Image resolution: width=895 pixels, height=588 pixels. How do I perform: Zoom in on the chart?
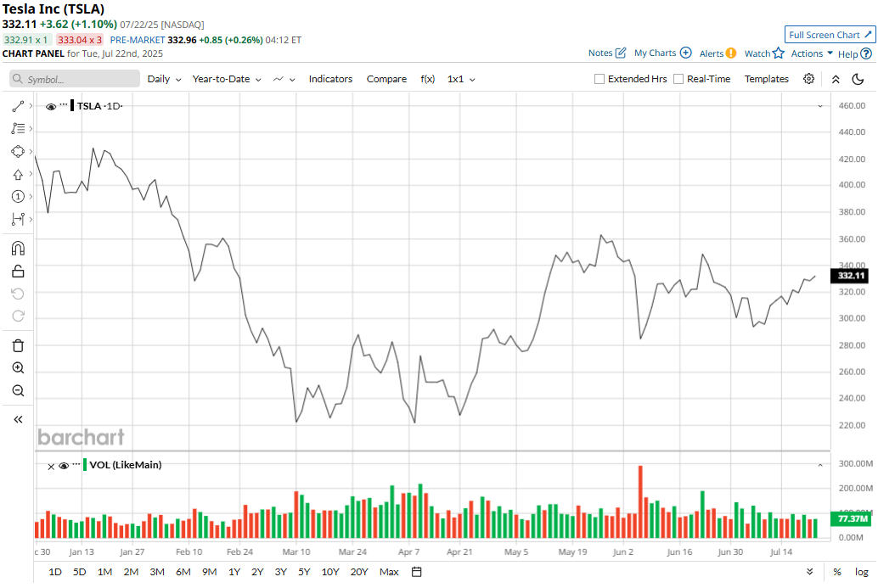point(18,368)
